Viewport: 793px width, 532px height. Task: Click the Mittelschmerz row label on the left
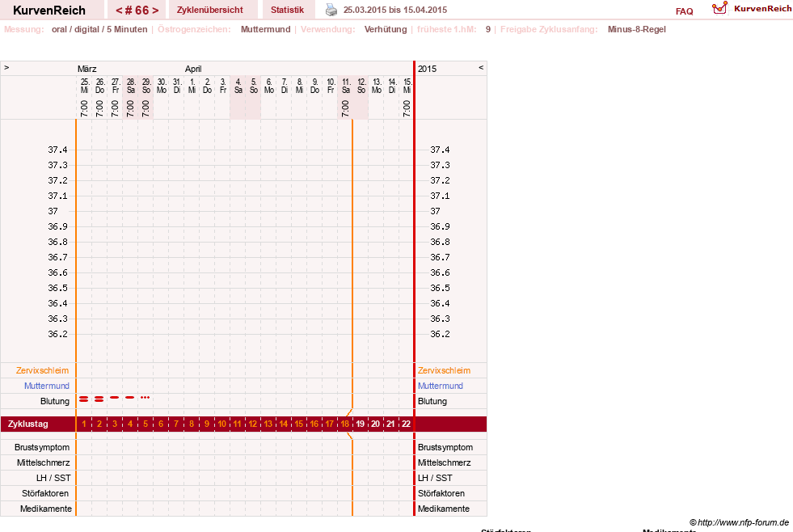coord(43,462)
